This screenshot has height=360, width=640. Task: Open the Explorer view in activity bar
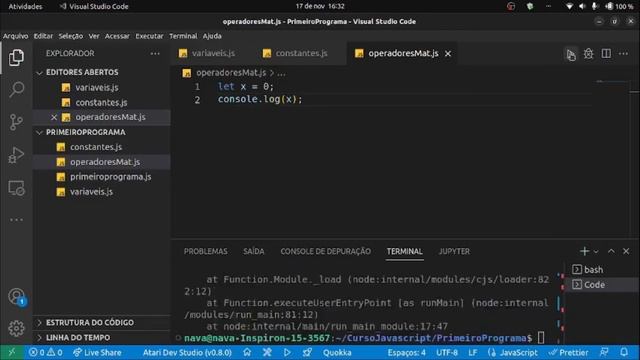[16, 58]
